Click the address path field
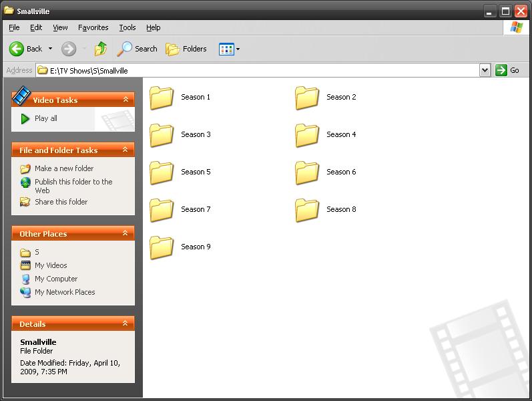This screenshot has height=401, width=532. tap(258, 70)
